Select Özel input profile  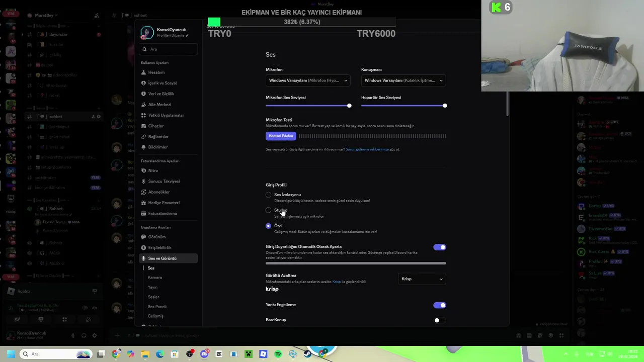pyautogui.click(x=268, y=226)
